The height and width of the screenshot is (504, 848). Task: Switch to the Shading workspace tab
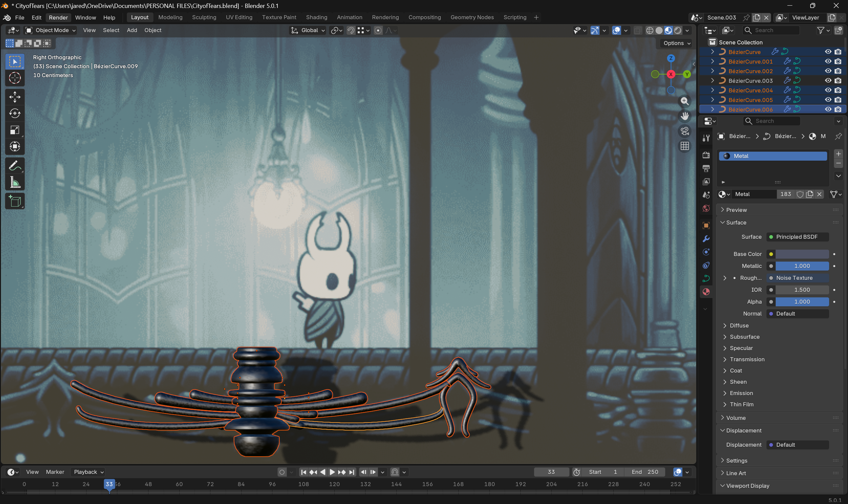click(x=316, y=17)
